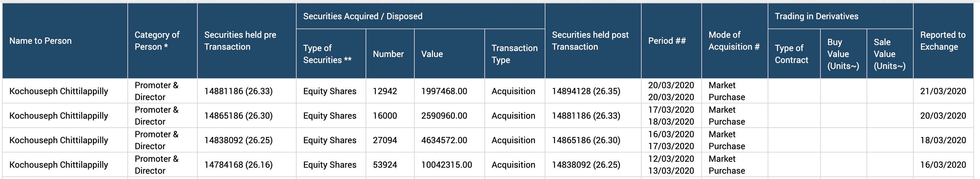
Task: Click the "Name to Person" column header
Action: (x=40, y=41)
